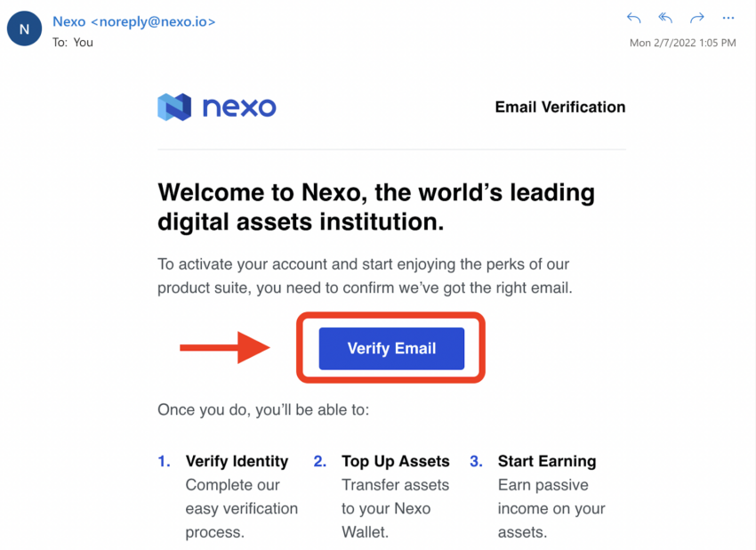Image resolution: width=756 pixels, height=550 pixels.
Task: Click the blue number 1 step marker
Action: (164, 461)
